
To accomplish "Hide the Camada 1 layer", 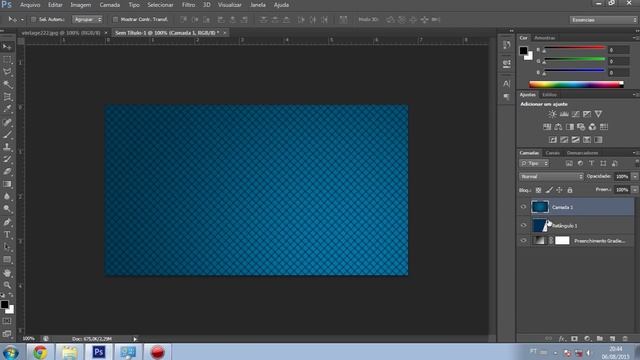I will pos(523,207).
